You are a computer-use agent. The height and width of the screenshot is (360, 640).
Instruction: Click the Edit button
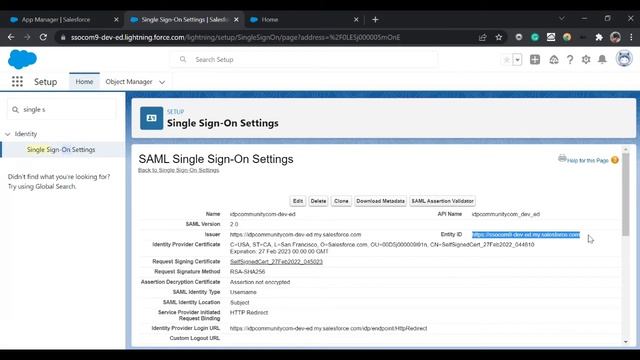[x=298, y=201]
